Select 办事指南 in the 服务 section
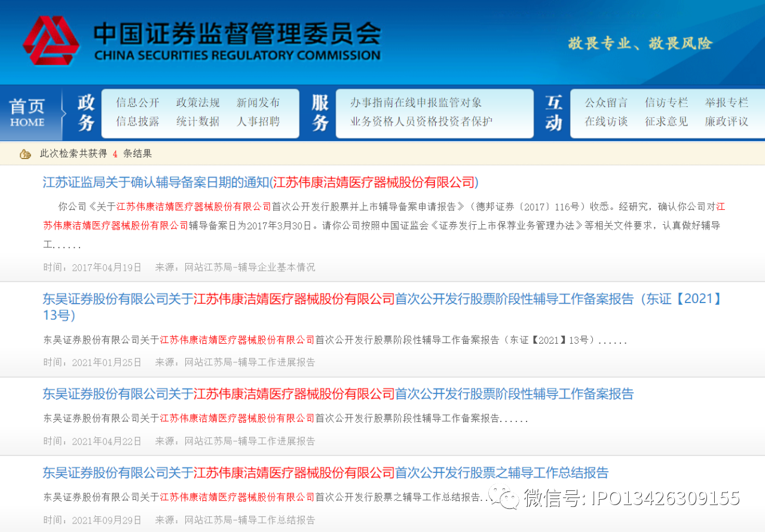The width and height of the screenshot is (765, 532). pyautogui.click(x=372, y=103)
